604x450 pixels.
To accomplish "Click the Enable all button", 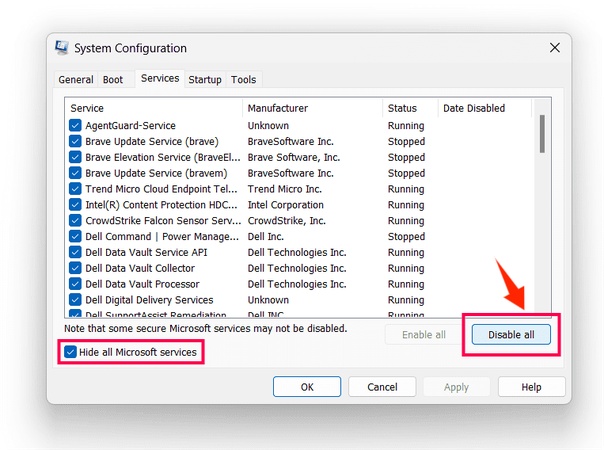I will [x=424, y=334].
